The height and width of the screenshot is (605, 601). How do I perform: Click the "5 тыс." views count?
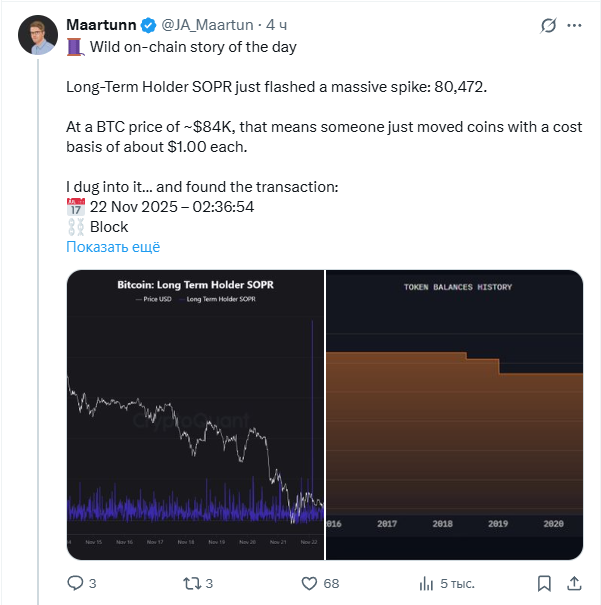point(458,583)
